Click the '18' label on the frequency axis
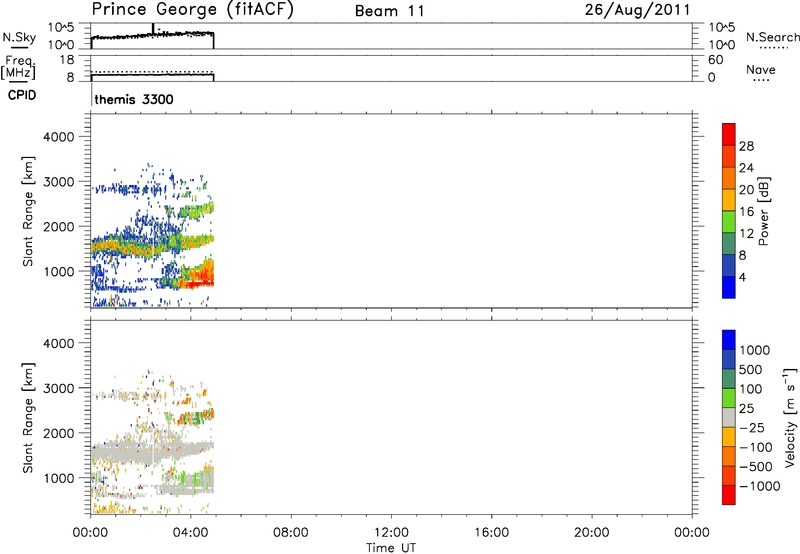The width and height of the screenshot is (800, 554). [67, 60]
